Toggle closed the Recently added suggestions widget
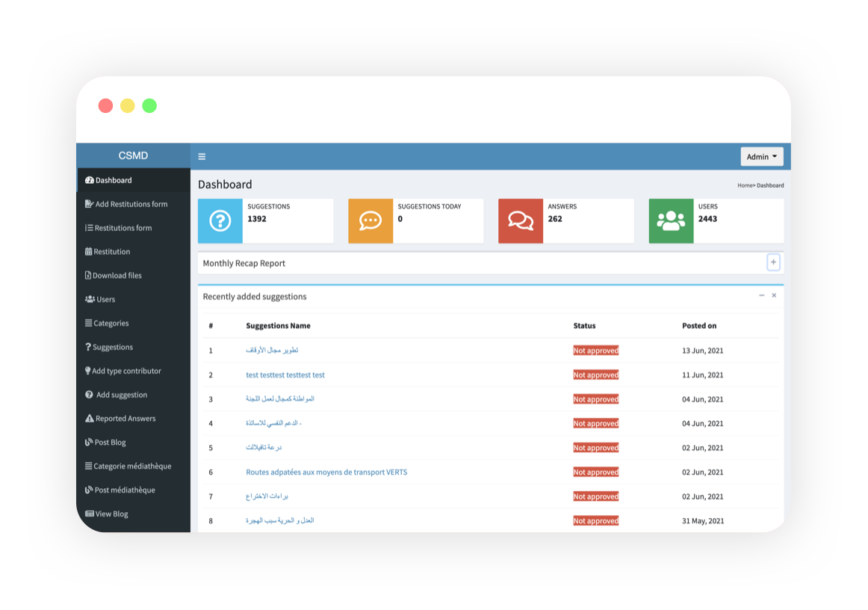868x610 pixels. coord(774,295)
